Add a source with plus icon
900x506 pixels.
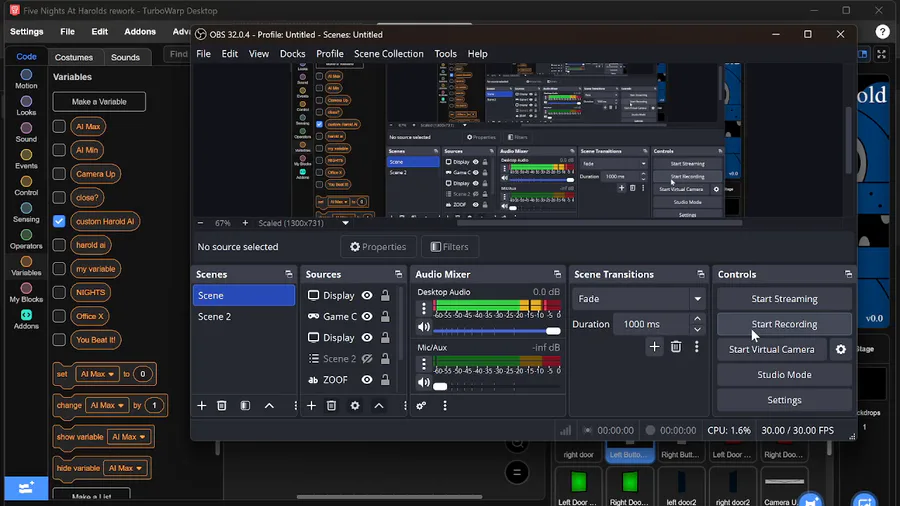click(x=311, y=406)
